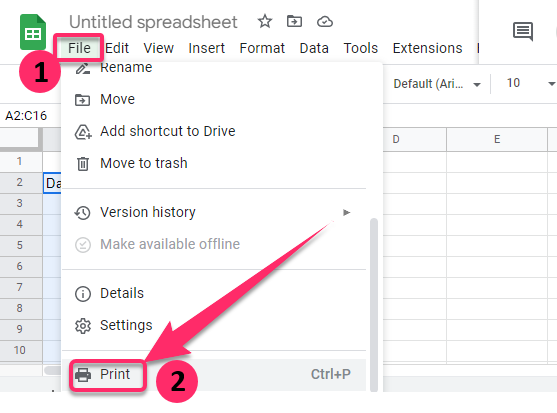Click the Settings gear icon
557x413 pixels.
point(83,326)
